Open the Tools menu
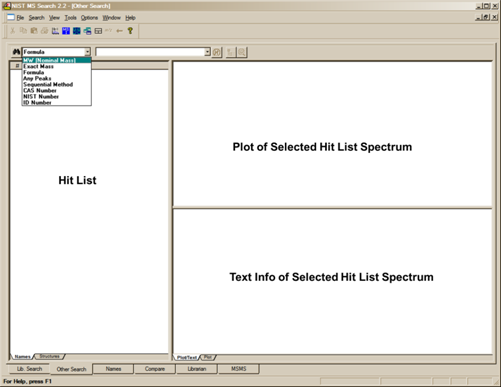The width and height of the screenshot is (501, 387). click(x=70, y=18)
